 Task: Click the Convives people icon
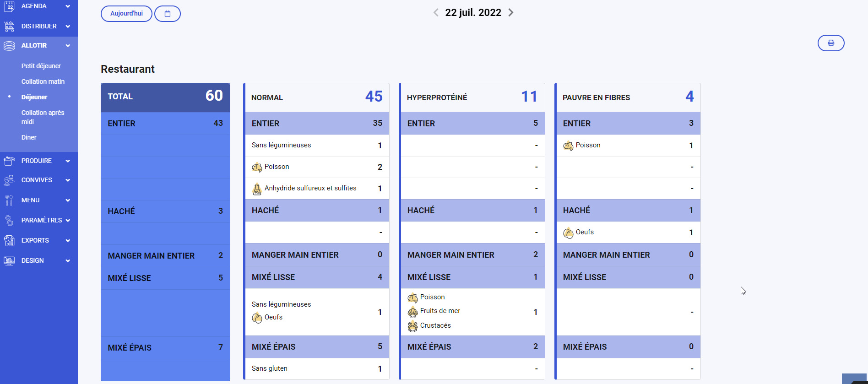(x=9, y=180)
